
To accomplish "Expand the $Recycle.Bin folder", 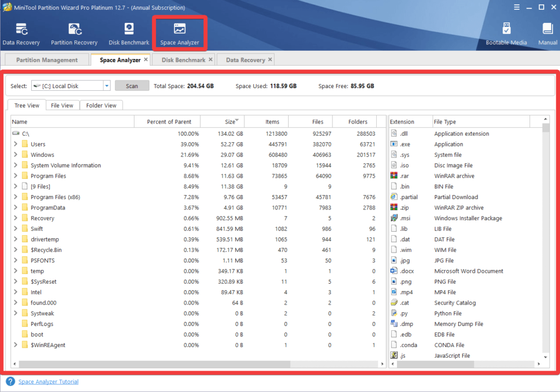I will [15, 249].
